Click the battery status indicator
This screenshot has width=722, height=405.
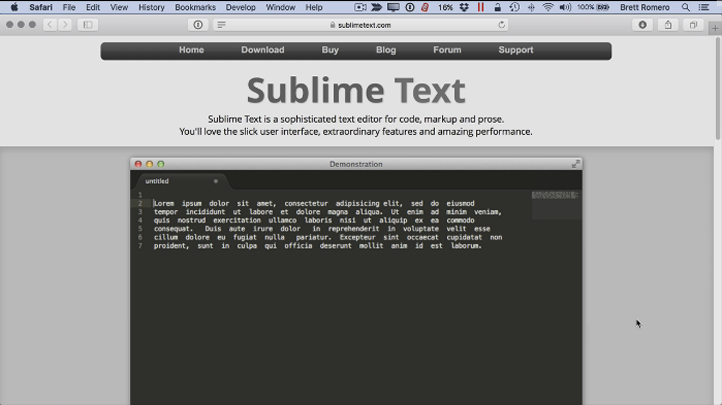point(593,7)
